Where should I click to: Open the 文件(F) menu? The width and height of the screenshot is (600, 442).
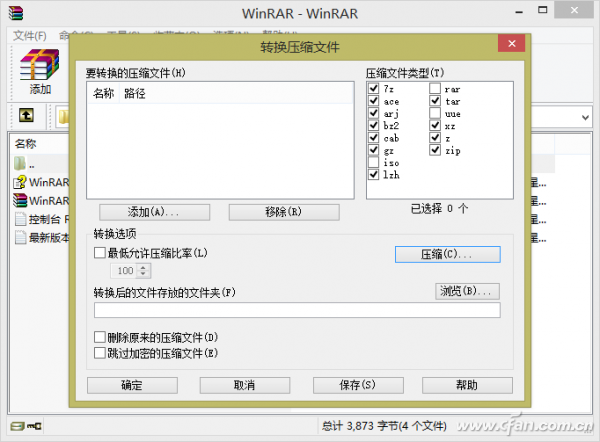click(x=29, y=36)
